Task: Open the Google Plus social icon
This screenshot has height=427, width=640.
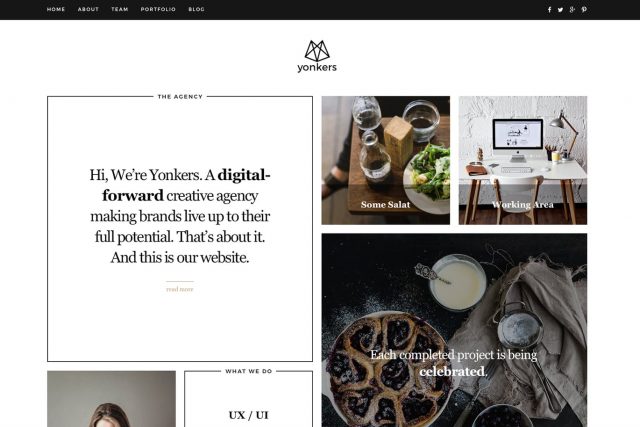Action: point(572,9)
